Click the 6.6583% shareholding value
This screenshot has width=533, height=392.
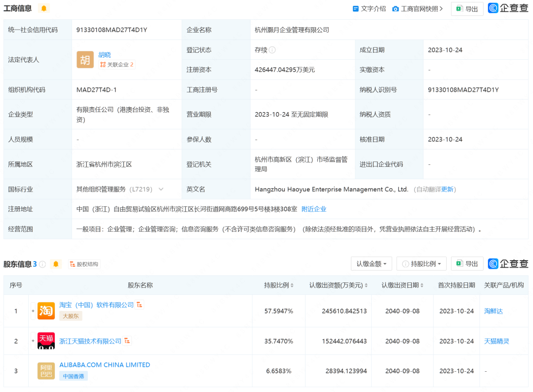pos(279,371)
